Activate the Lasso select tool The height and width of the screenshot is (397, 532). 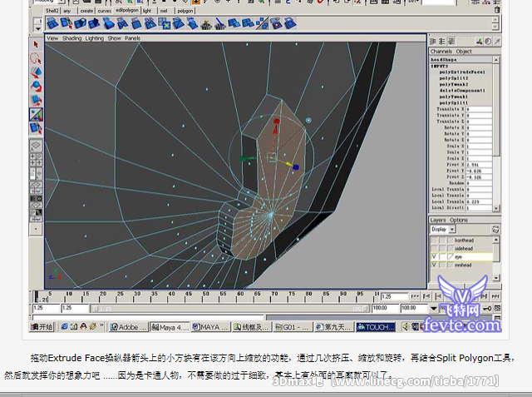[x=37, y=58]
